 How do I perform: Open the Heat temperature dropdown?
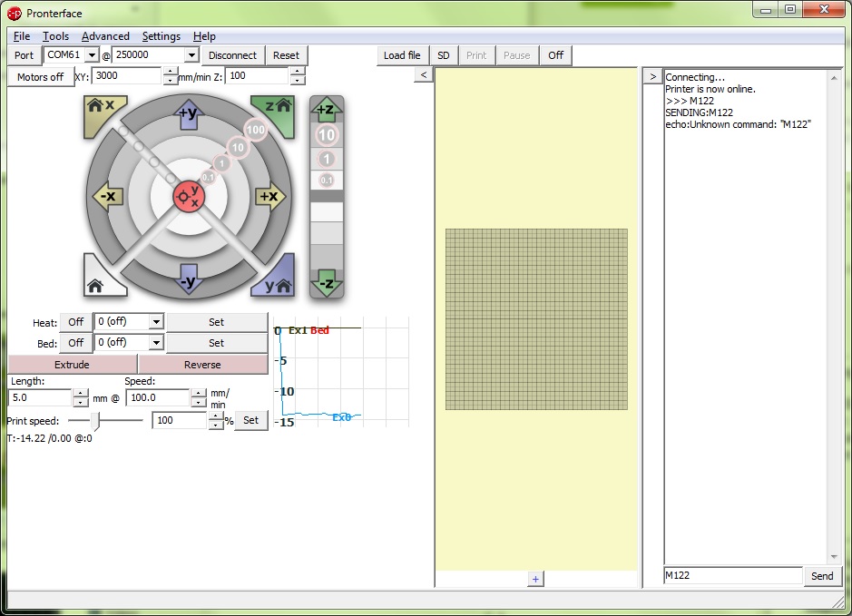(x=156, y=321)
